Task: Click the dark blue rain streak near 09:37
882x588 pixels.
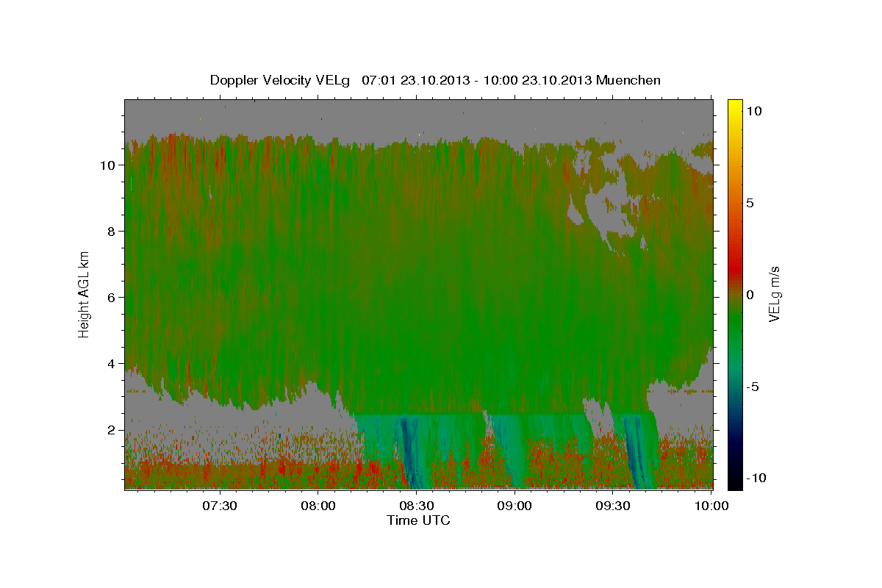Action: coord(637,452)
